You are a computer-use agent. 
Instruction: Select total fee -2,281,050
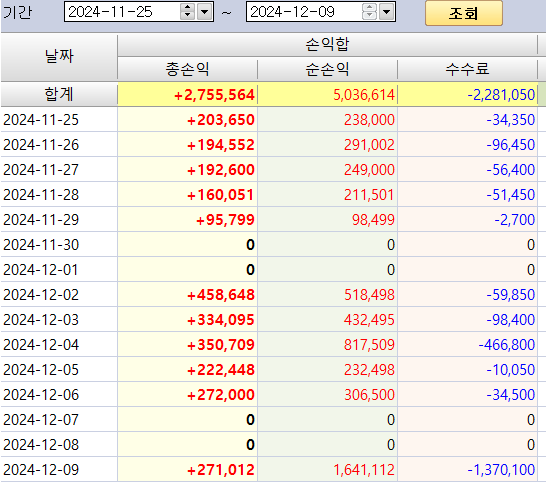(467, 95)
